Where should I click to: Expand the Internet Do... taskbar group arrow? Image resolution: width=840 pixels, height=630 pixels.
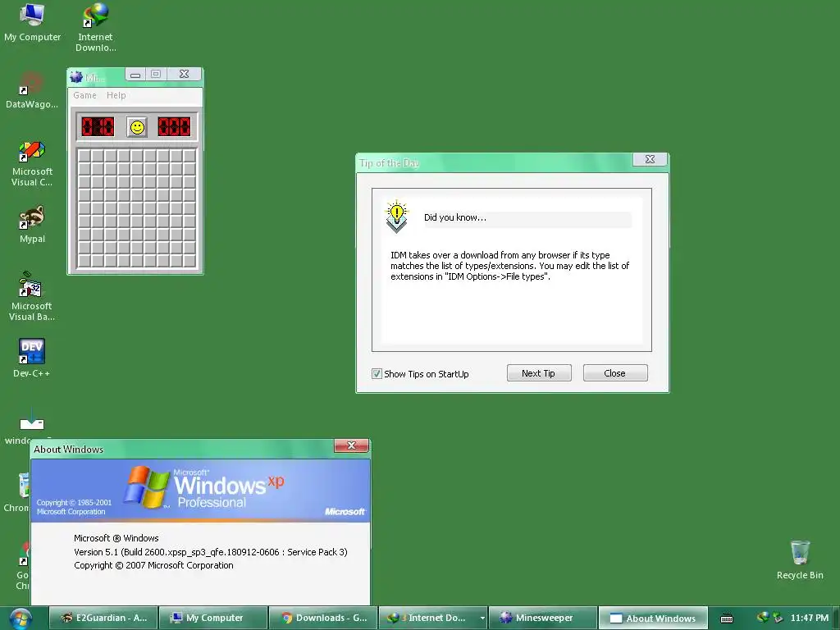tap(482, 619)
